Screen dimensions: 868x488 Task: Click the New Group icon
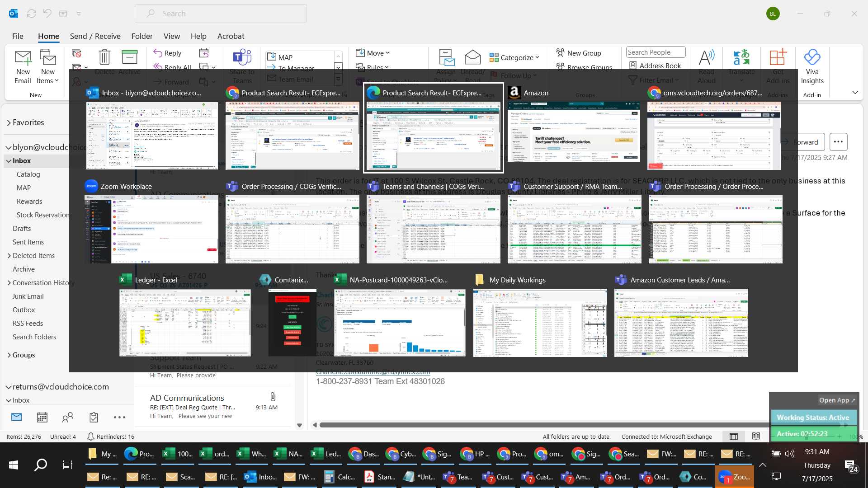click(x=578, y=53)
